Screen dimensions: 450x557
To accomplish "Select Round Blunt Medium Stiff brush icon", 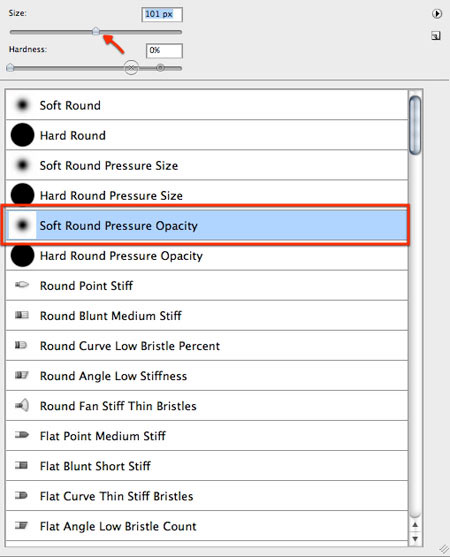I will point(22,315).
